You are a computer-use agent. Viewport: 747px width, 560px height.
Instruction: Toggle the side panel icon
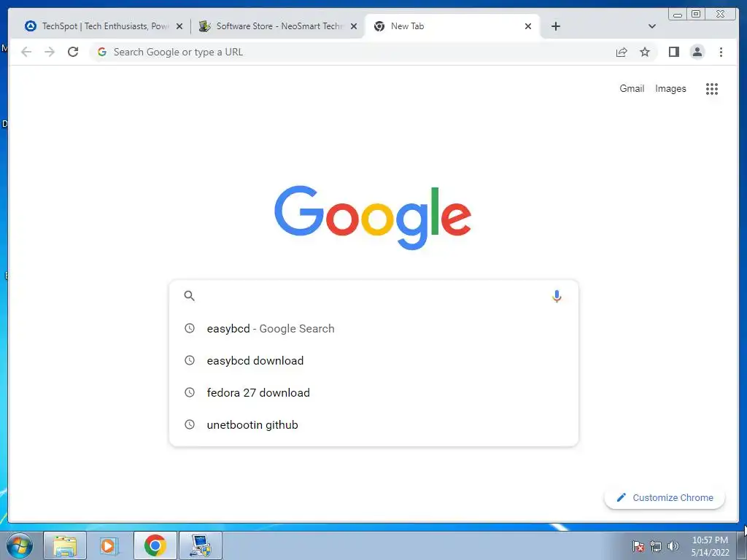coord(673,52)
